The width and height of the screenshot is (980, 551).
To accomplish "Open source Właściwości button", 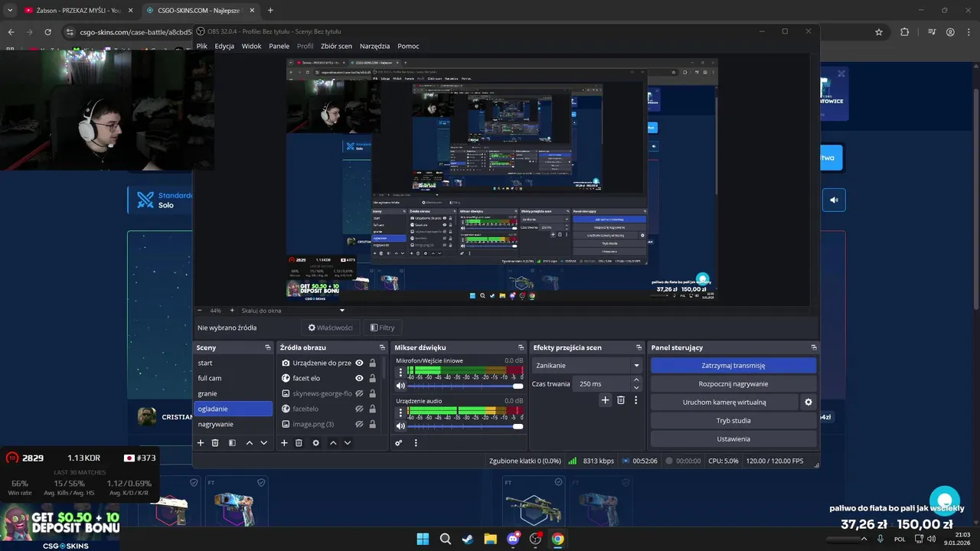I will 331,328.
